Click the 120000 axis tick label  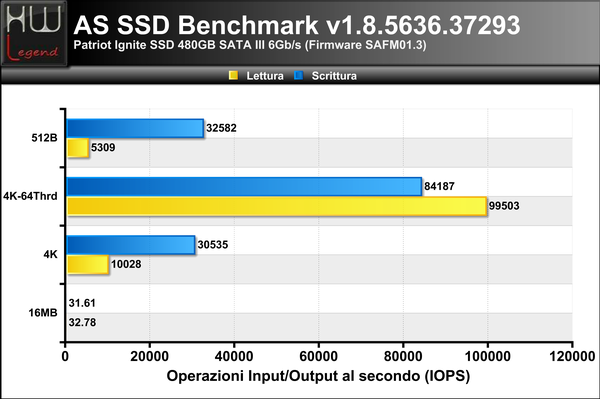coord(572,357)
